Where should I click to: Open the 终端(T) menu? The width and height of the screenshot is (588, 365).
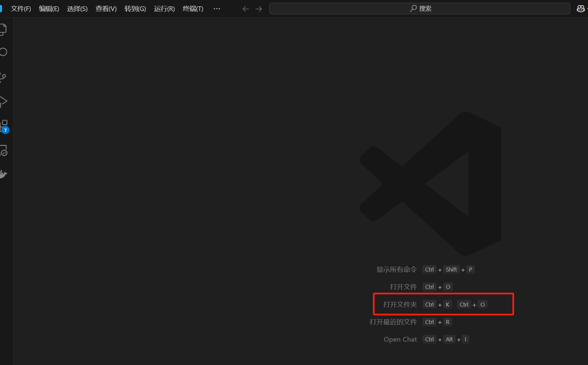193,9
